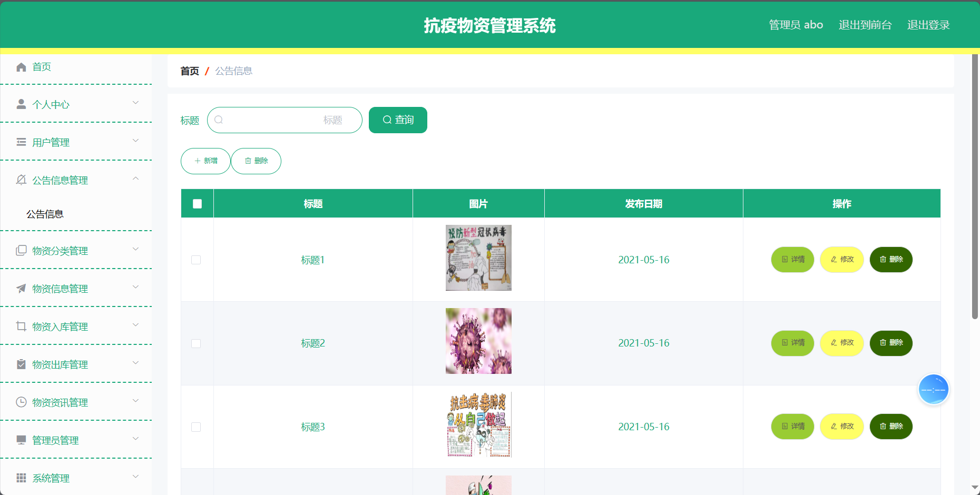Open the 系统管理 menu label
The width and height of the screenshot is (980, 495).
click(51, 478)
